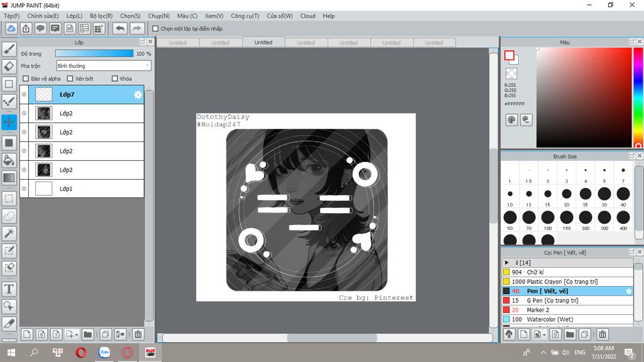Image resolution: width=644 pixels, height=362 pixels.
Task: Open the add brush dropdown in brush panel
Action: point(544,335)
